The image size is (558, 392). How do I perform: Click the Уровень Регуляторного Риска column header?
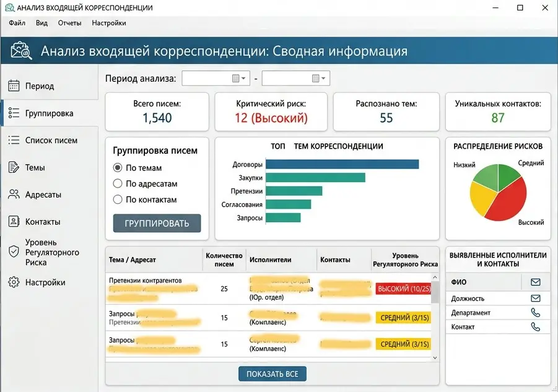405,259
